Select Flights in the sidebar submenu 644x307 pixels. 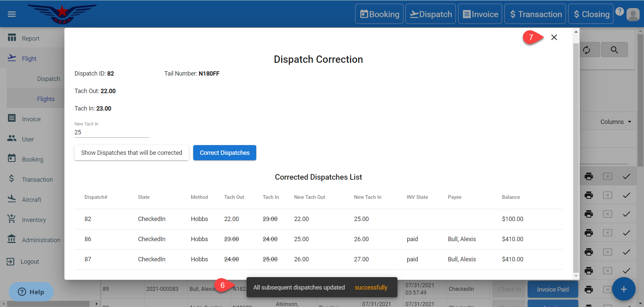[x=46, y=99]
